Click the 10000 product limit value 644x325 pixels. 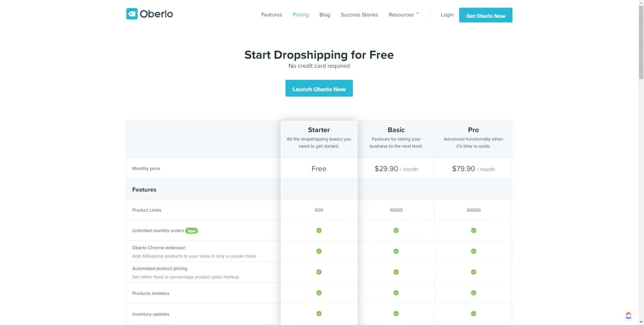[x=396, y=210]
